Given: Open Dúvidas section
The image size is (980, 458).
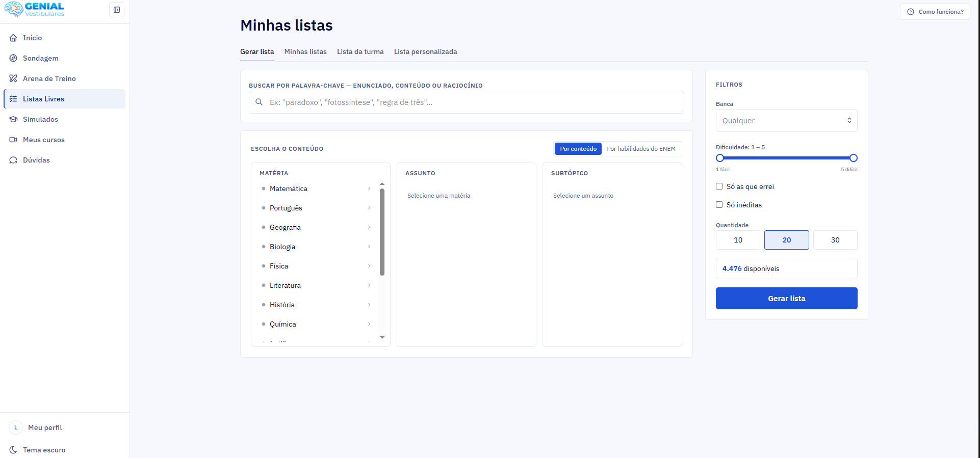Looking at the screenshot, I should (x=65, y=160).
